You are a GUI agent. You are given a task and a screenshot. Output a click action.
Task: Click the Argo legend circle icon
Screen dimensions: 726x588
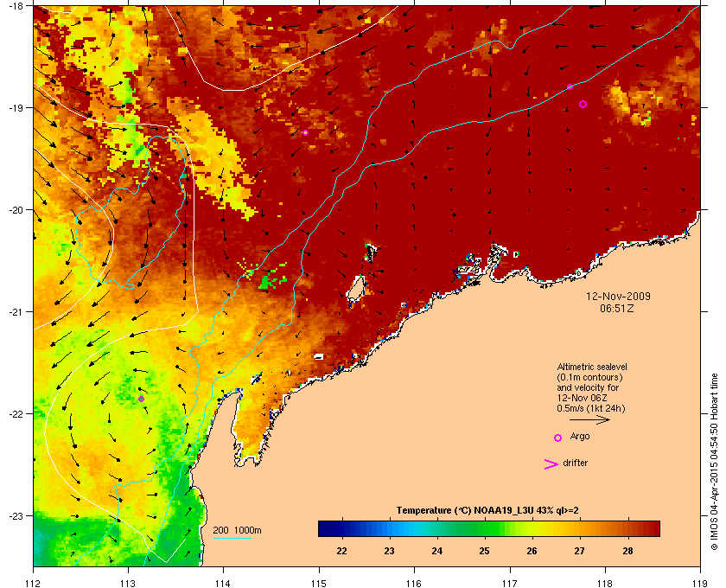click(558, 438)
